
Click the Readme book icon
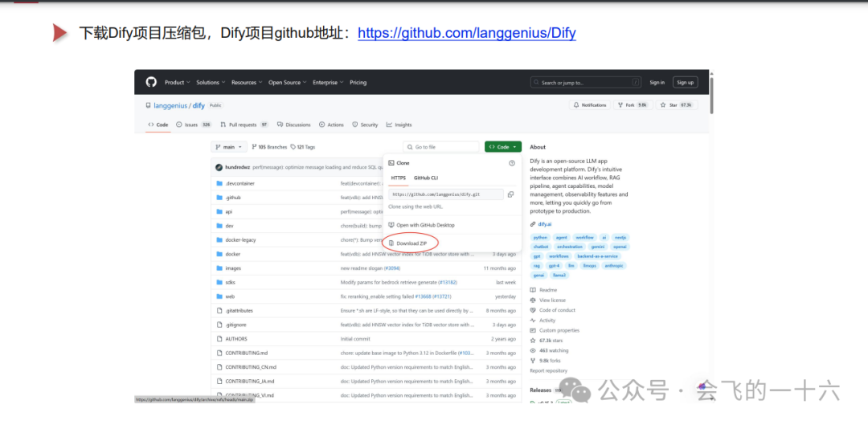point(533,290)
